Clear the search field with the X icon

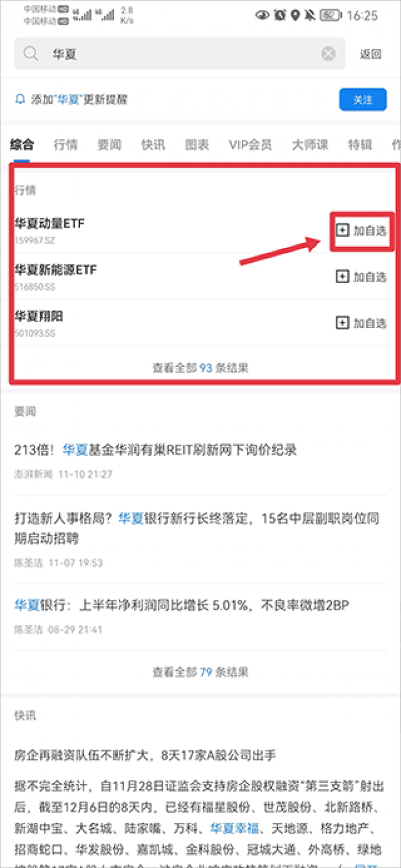(328, 54)
